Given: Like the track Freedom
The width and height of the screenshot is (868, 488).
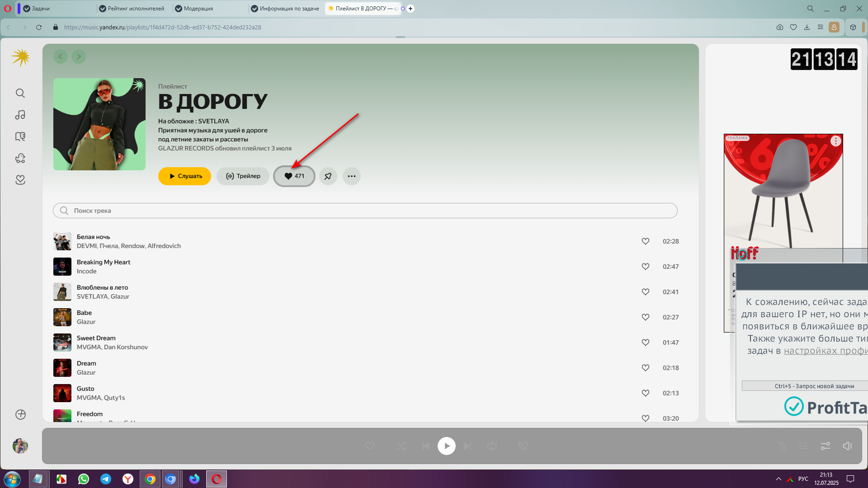Looking at the screenshot, I should click(646, 418).
